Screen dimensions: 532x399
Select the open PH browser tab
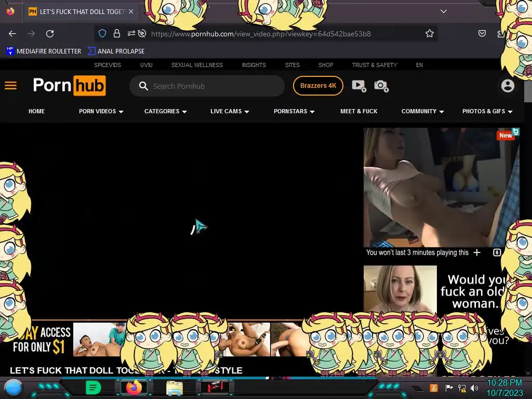81,11
